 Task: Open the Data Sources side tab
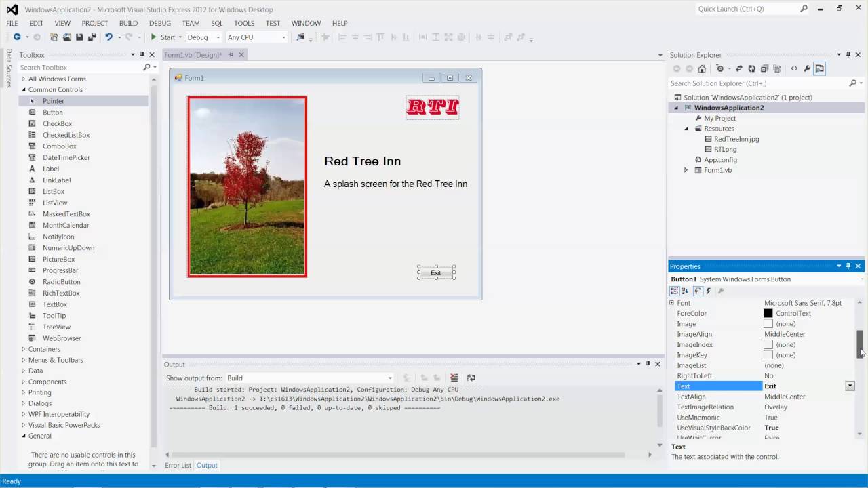click(9, 68)
